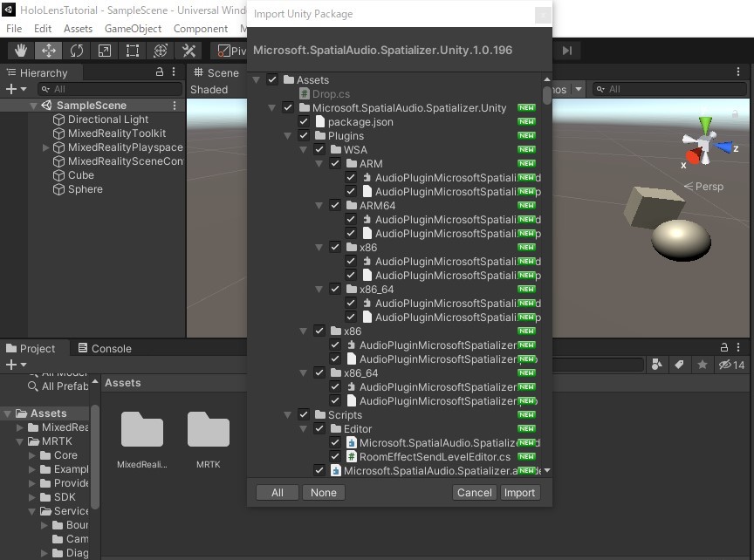The height and width of the screenshot is (560, 754).
Task: Open the Assets menu
Action: pos(78,29)
